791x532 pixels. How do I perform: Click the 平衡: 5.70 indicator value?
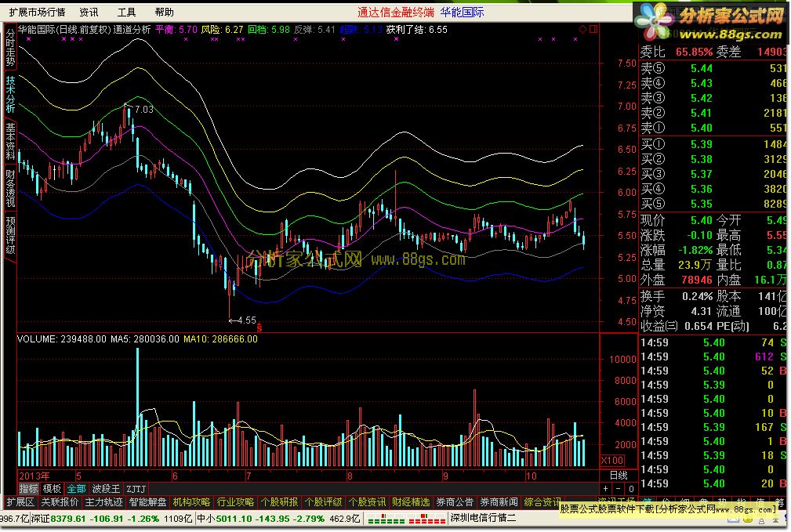coord(176,29)
